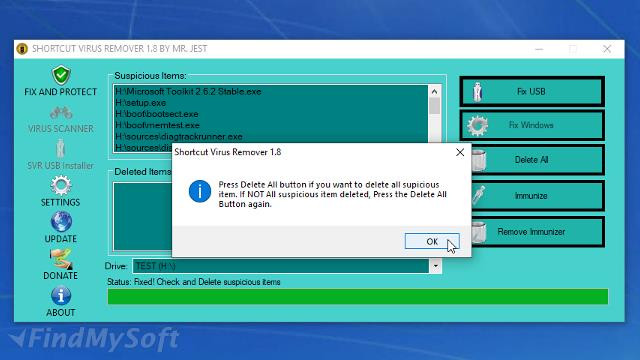
Task: Open Settings via the gear icon
Action: click(61, 186)
